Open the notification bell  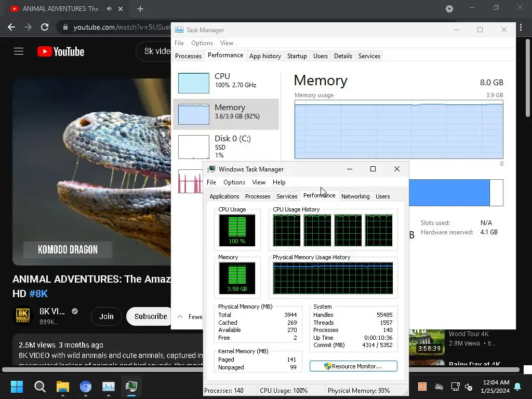pos(518,387)
